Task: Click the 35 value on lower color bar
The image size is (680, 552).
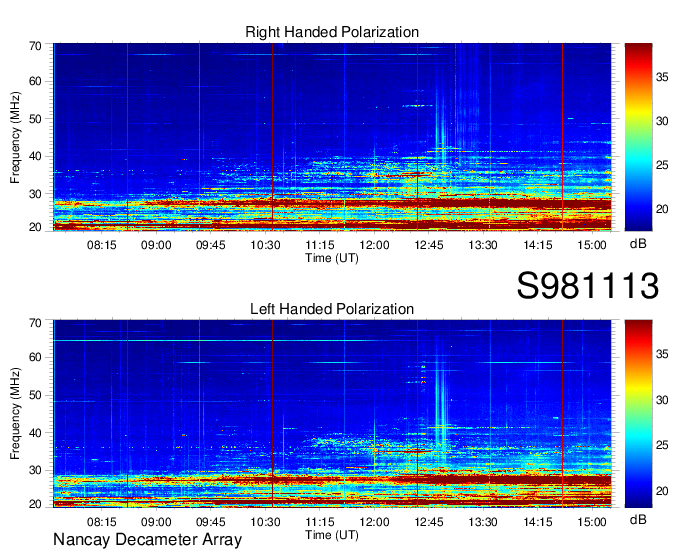Action: click(x=662, y=354)
